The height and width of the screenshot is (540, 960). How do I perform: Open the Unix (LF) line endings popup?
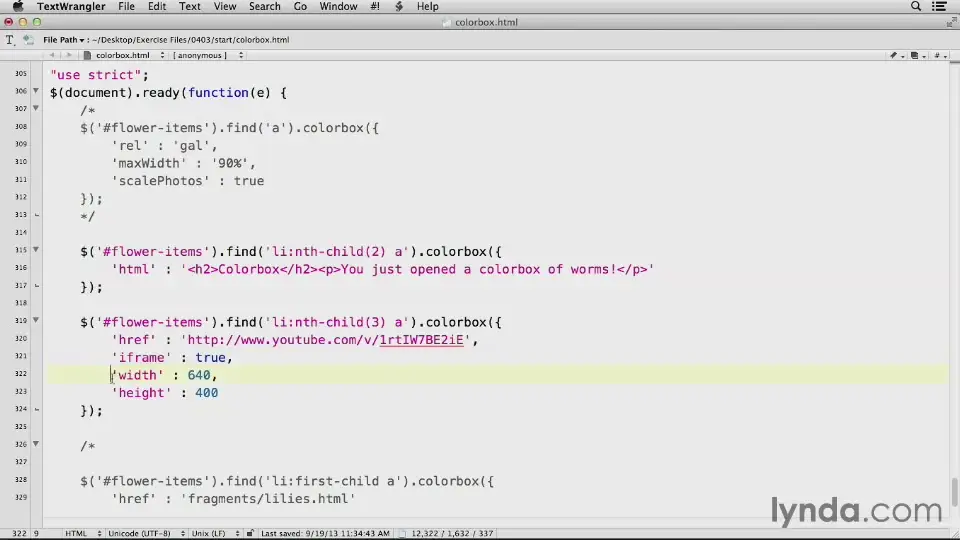pos(215,533)
